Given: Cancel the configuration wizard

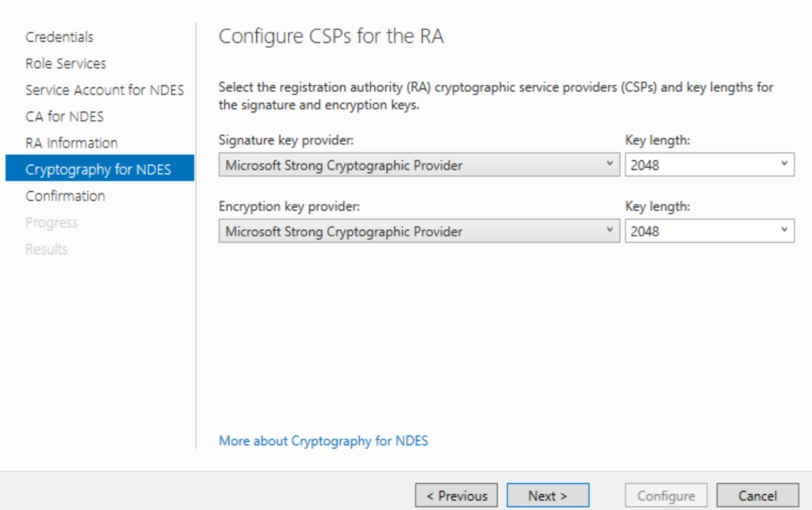Looking at the screenshot, I should pyautogui.click(x=757, y=496).
